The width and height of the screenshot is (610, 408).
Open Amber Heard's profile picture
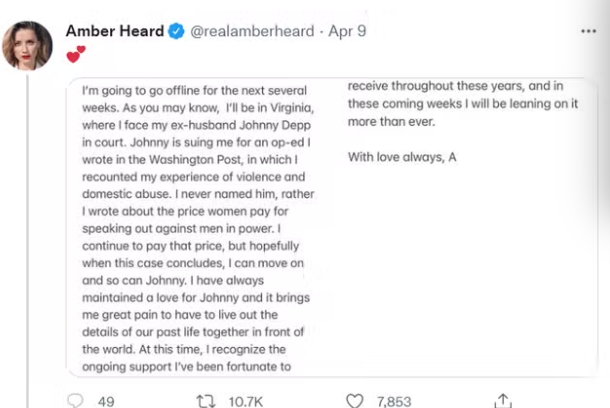click(x=28, y=45)
